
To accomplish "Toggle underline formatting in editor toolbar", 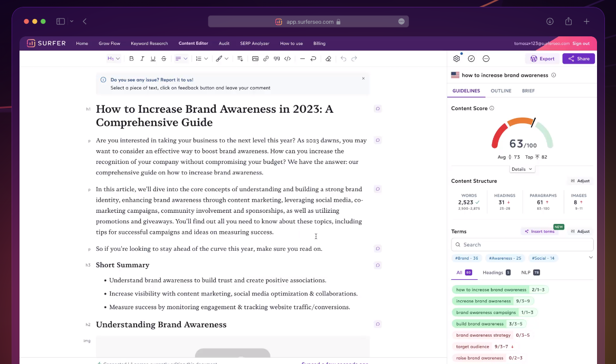I will point(153,59).
